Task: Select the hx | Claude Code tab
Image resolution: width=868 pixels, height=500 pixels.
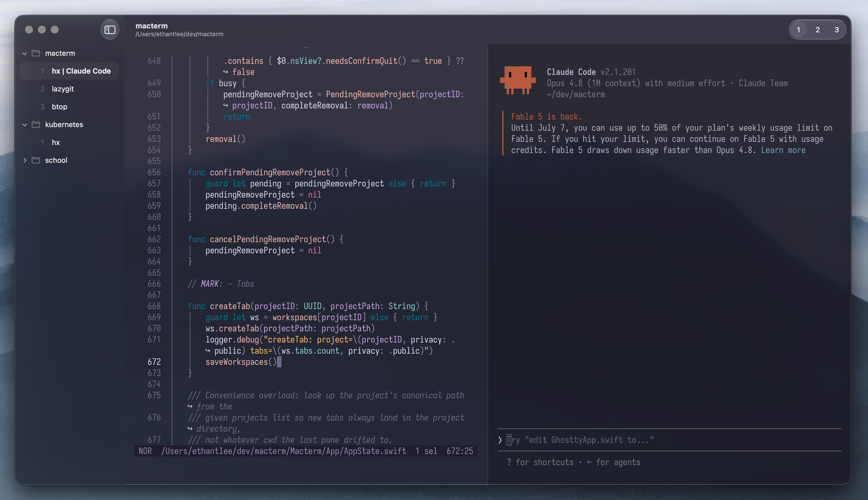Action: coord(69,71)
